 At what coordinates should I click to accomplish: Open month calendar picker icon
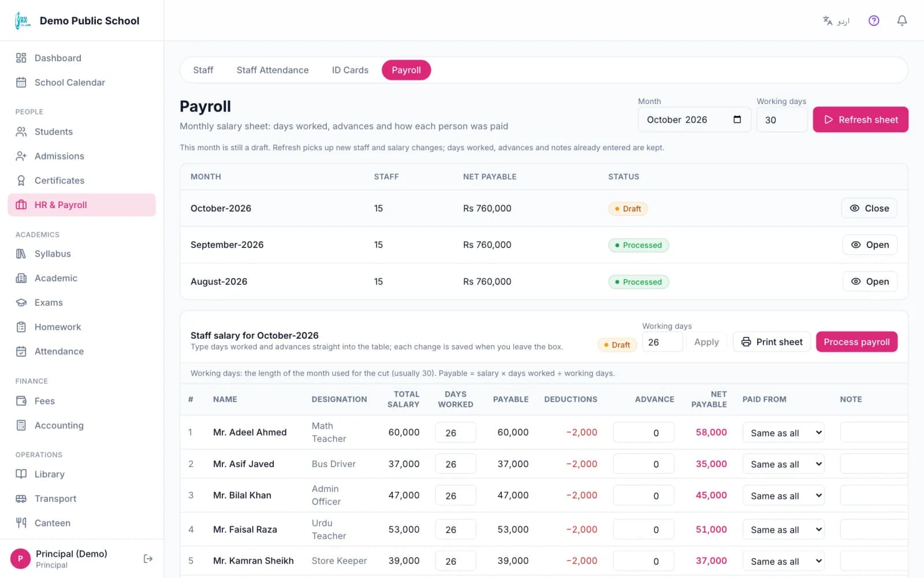coord(737,120)
